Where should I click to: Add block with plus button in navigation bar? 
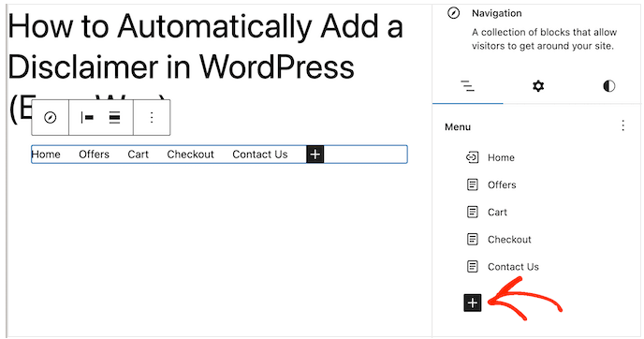315,155
